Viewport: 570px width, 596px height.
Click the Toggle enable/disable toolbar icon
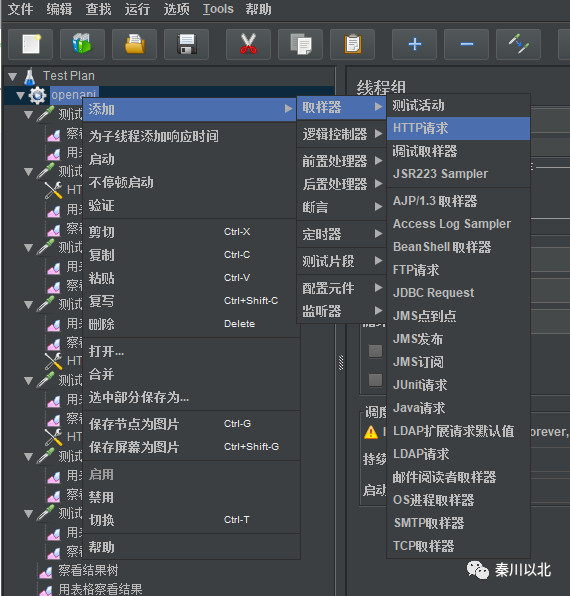pos(518,44)
